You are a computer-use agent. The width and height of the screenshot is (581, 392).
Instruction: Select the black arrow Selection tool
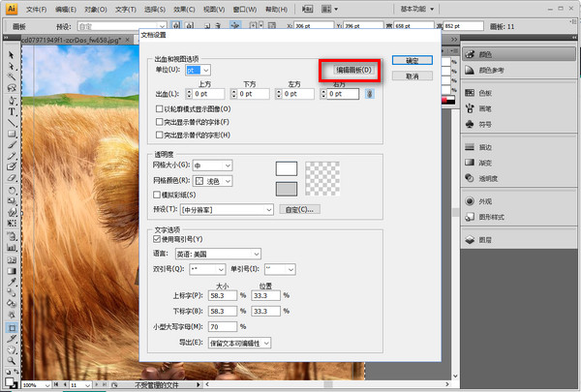[12, 54]
